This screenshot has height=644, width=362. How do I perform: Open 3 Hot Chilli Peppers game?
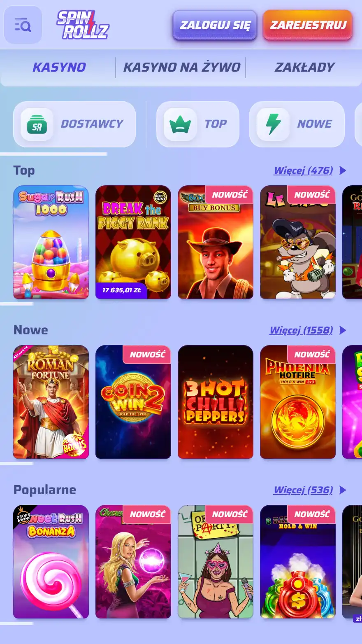point(216,402)
